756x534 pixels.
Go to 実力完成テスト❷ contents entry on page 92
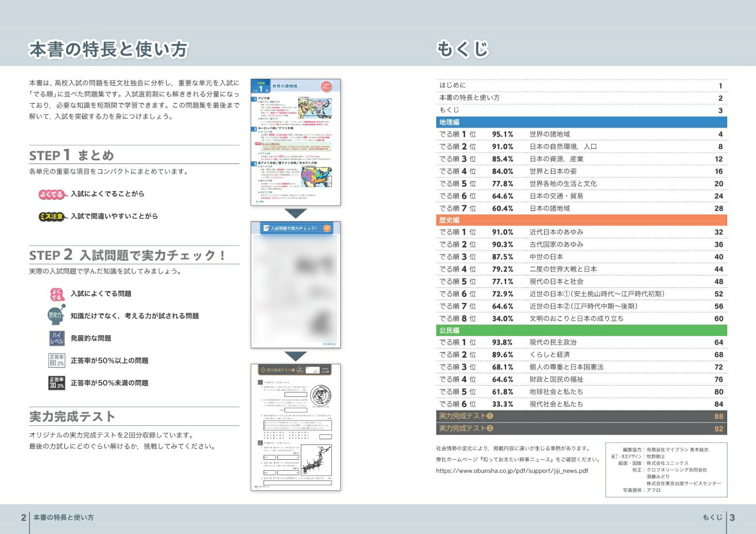(x=581, y=429)
